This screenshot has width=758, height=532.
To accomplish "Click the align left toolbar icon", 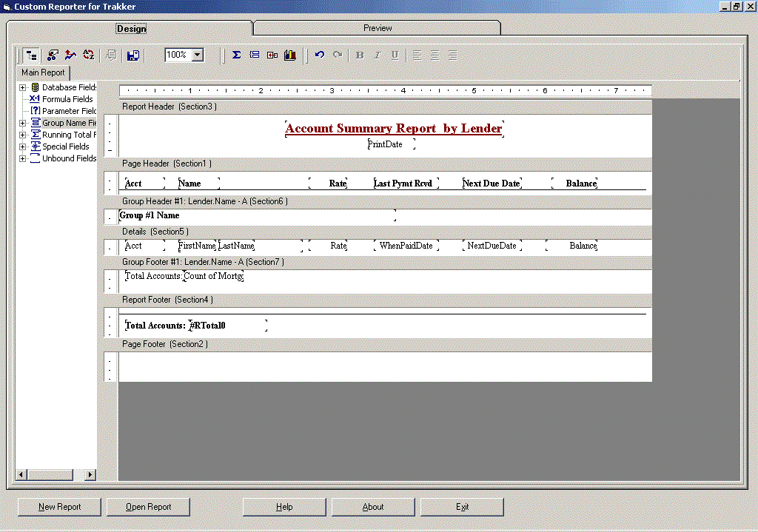I will pyautogui.click(x=417, y=55).
